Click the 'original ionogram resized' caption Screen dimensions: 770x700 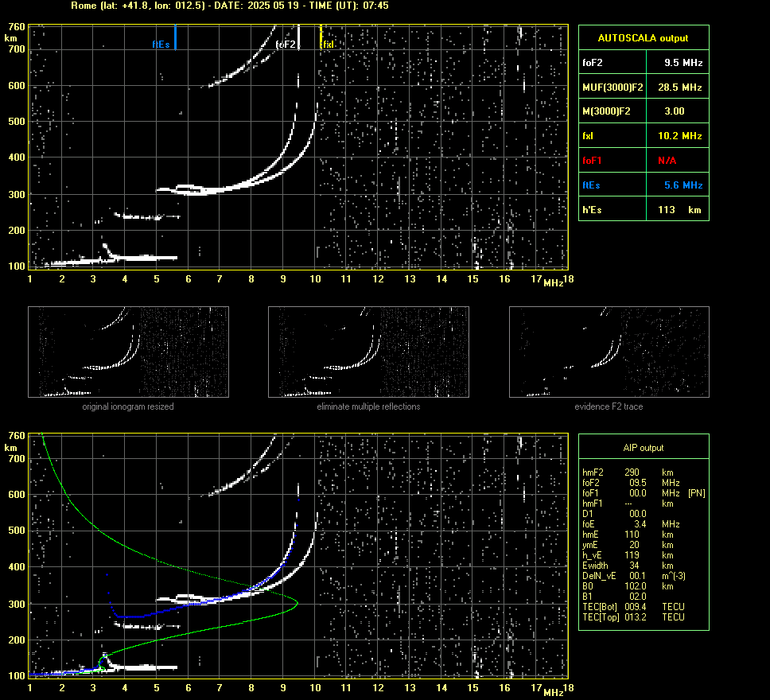click(128, 406)
